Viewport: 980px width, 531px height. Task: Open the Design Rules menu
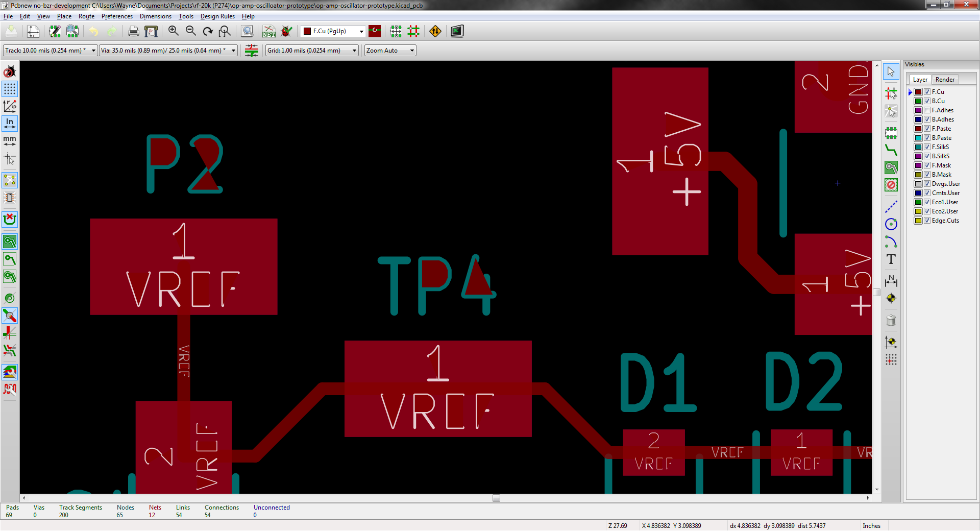(217, 16)
